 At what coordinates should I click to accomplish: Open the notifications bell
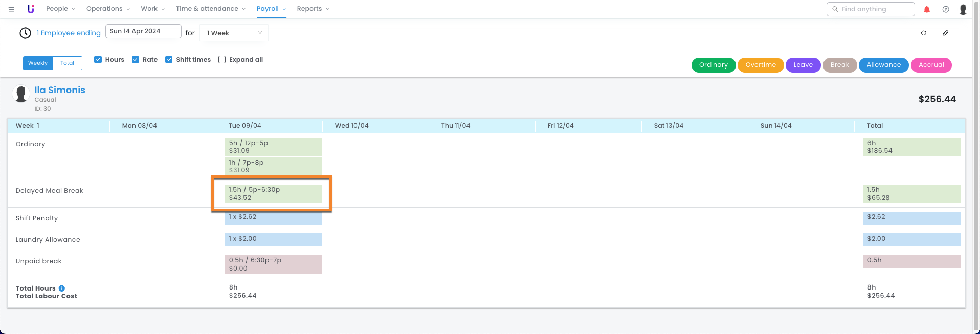(x=927, y=9)
